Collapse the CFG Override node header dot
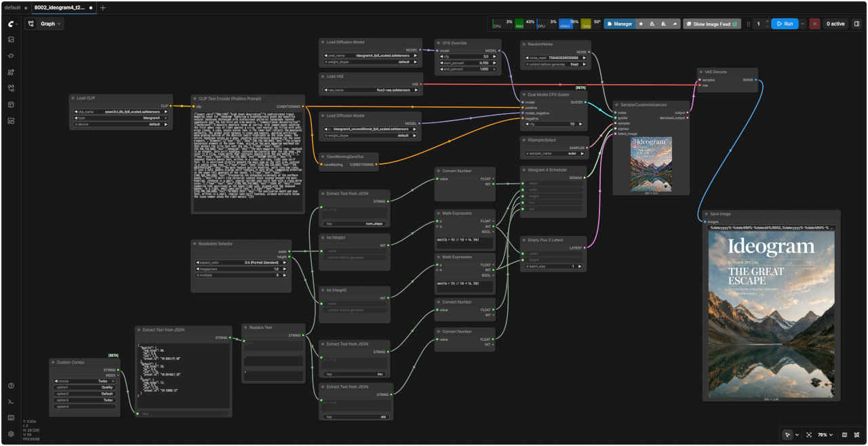Screen dimensions: 868x446 pos(438,43)
